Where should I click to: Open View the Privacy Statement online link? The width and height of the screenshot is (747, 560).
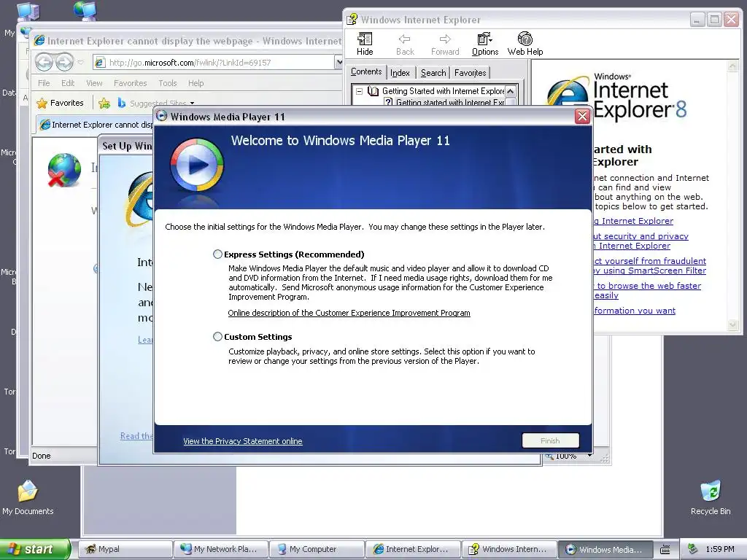(x=242, y=441)
